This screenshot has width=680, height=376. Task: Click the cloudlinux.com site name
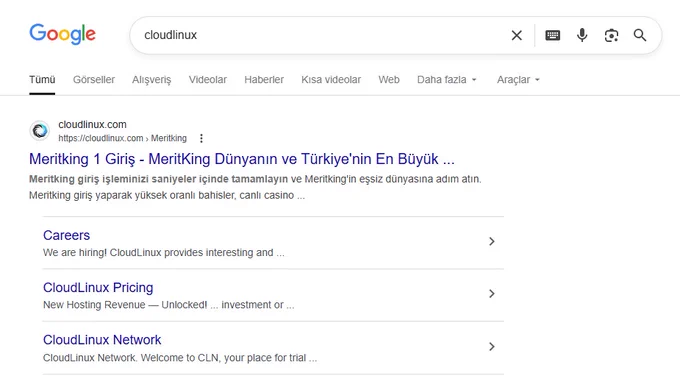[x=92, y=124]
